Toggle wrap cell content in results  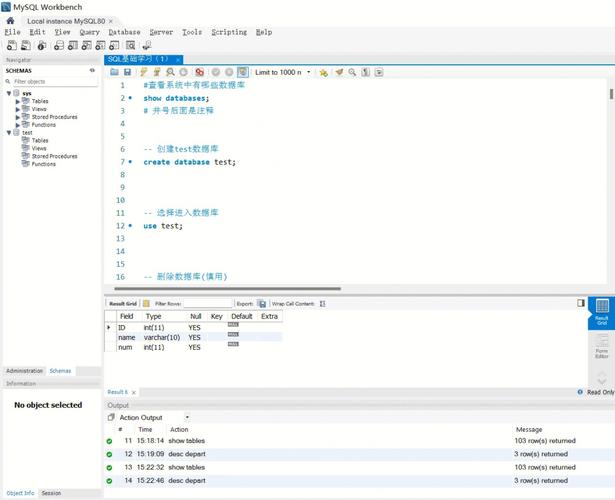(x=322, y=304)
